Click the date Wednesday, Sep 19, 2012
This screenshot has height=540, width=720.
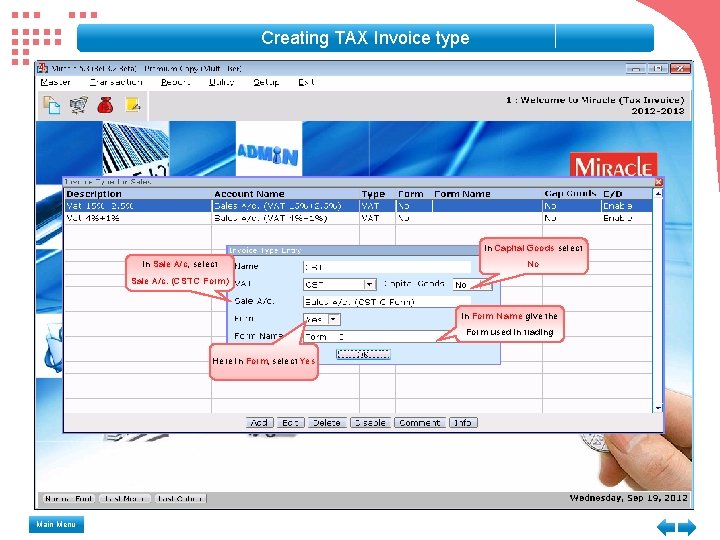coord(628,498)
